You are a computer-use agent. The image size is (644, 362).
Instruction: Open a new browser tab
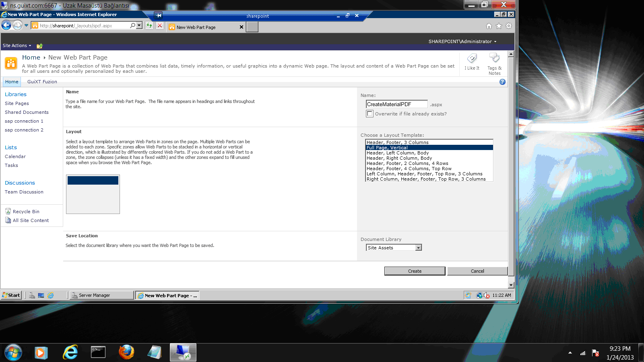click(252, 27)
